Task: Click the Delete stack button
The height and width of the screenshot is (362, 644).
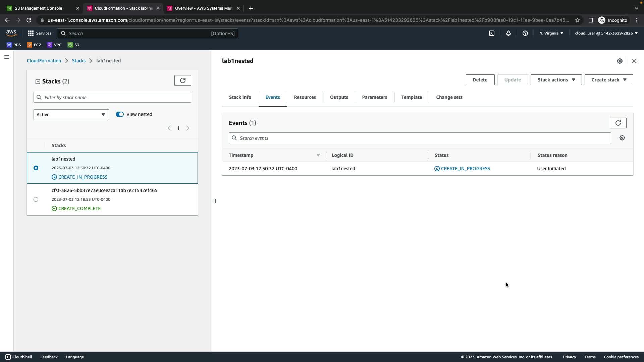Action: 480,80
